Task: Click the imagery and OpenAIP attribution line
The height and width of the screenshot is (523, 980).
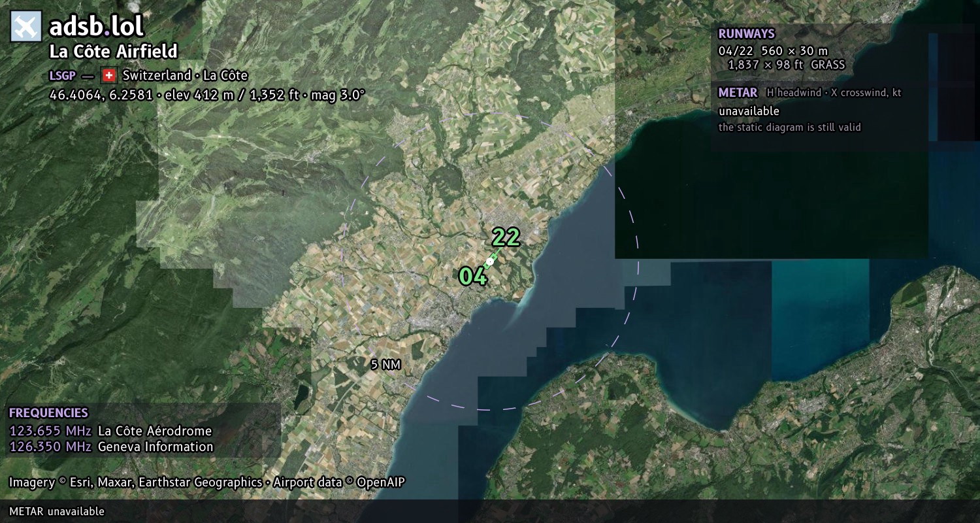Action: [x=207, y=482]
